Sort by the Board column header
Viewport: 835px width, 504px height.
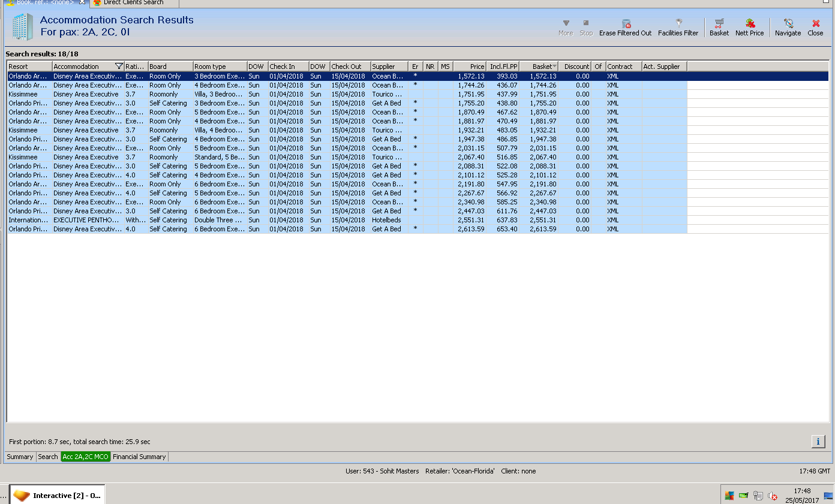[170, 67]
